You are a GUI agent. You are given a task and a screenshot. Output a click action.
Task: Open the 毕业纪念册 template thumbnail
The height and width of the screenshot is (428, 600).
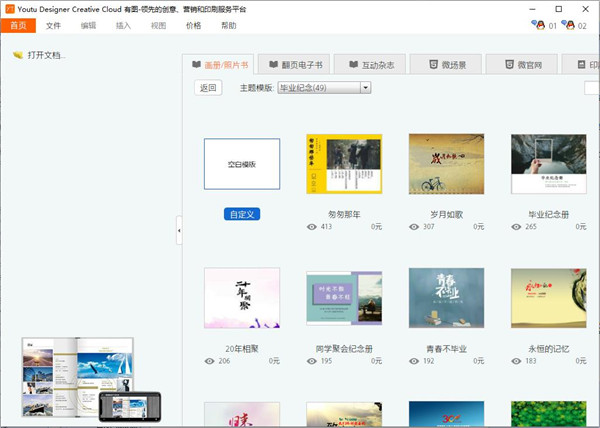(548, 164)
